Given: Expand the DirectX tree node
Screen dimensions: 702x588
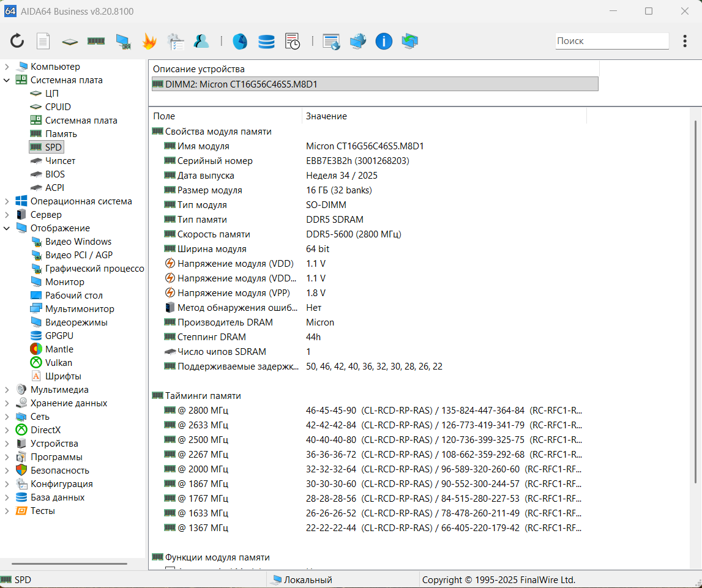Looking at the screenshot, I should (x=6, y=430).
